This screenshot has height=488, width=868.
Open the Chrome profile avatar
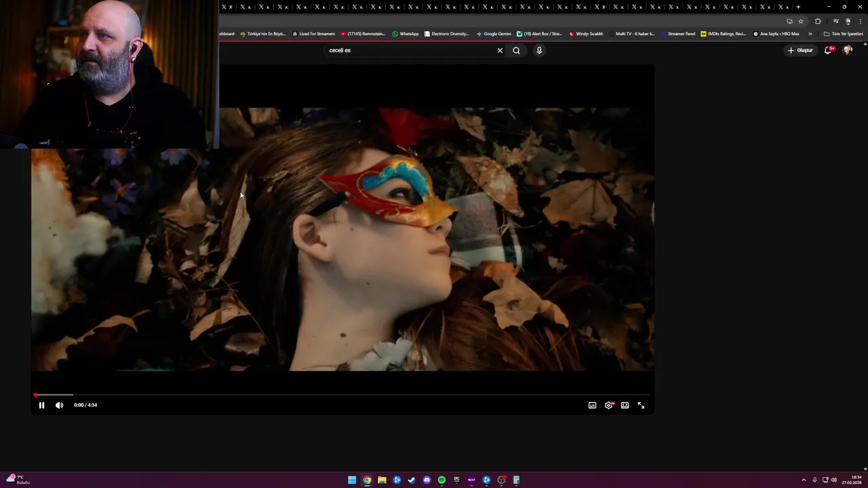(848, 21)
